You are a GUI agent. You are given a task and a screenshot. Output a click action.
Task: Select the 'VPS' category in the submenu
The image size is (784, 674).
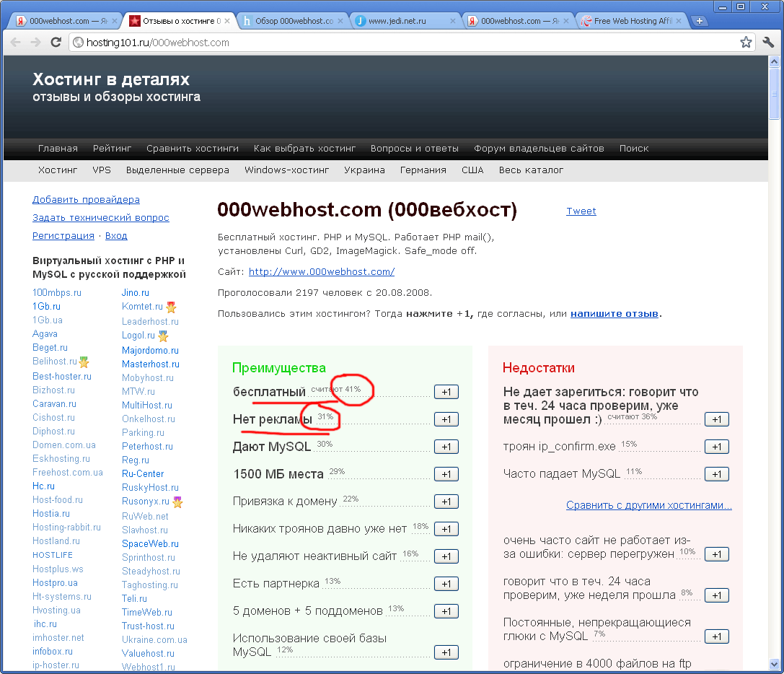point(102,170)
